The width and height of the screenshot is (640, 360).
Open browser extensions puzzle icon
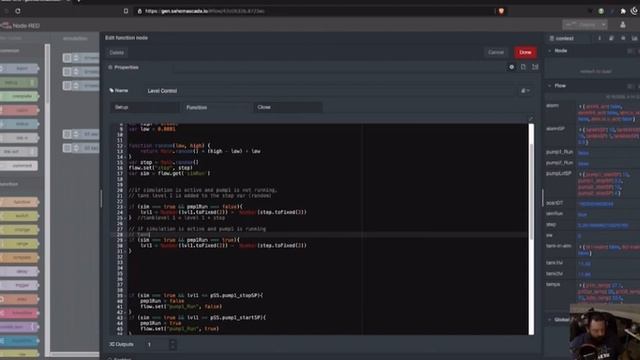(623, 11)
